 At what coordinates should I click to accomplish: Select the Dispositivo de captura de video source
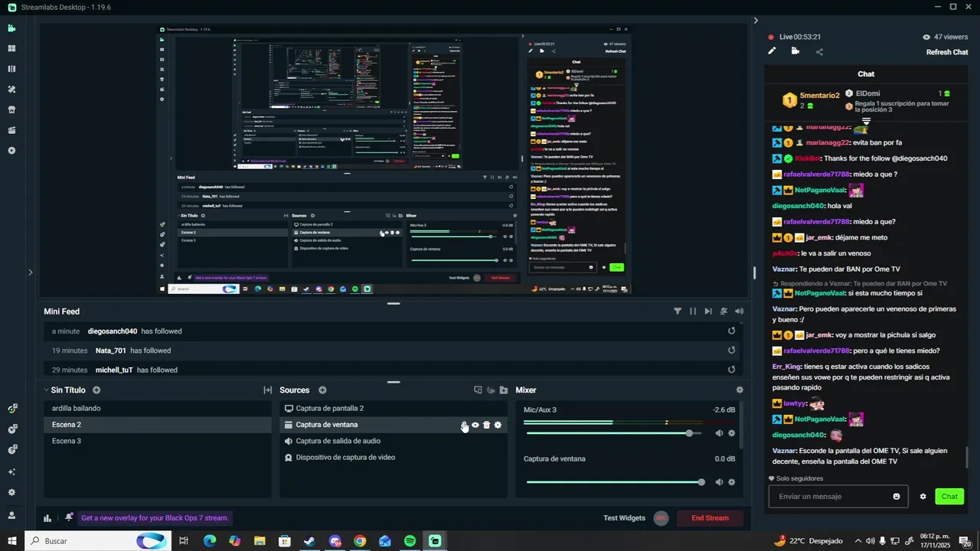tap(393, 458)
